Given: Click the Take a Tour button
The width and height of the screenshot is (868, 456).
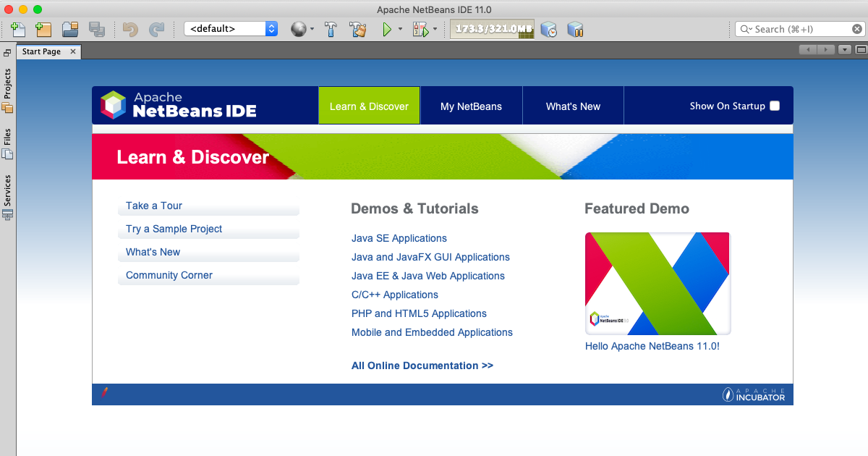Looking at the screenshot, I should 154,206.
